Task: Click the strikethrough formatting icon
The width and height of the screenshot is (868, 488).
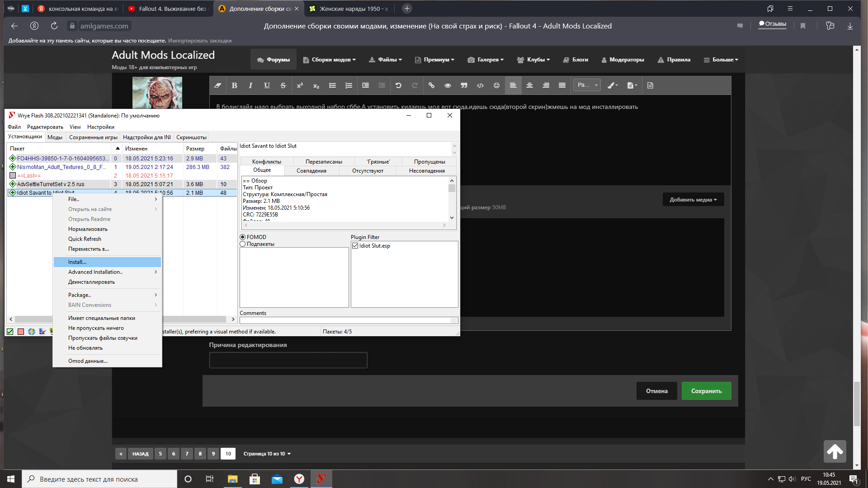Action: (x=283, y=85)
